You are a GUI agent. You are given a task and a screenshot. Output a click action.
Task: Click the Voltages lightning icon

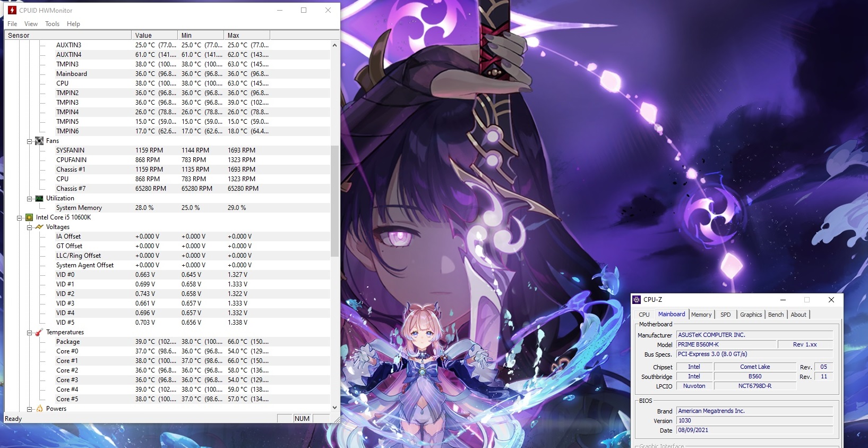tap(39, 227)
